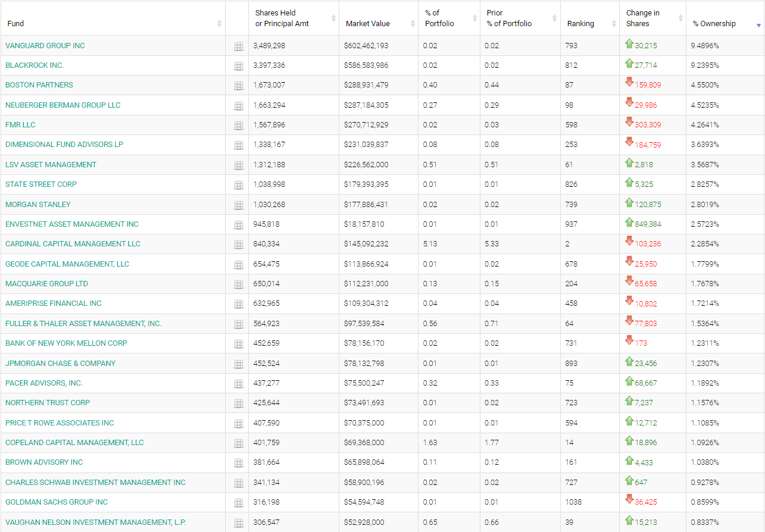The height and width of the screenshot is (532, 765).
Task: Sort by % Ownership column
Action: click(725, 18)
